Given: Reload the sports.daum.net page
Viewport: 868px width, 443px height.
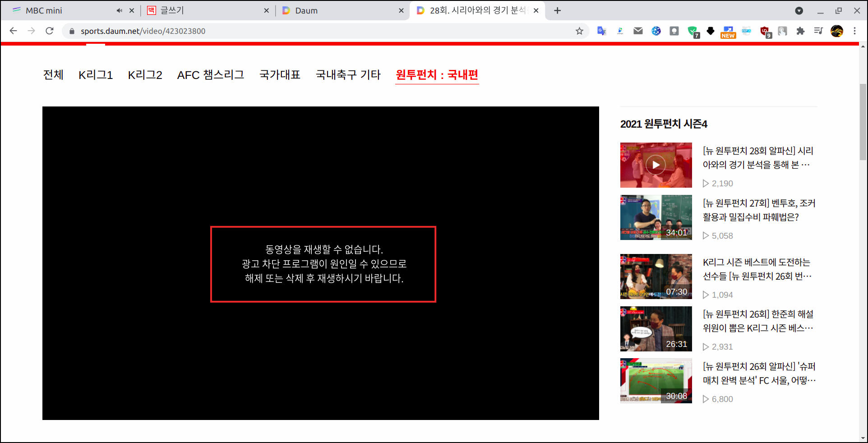Looking at the screenshot, I should [50, 31].
